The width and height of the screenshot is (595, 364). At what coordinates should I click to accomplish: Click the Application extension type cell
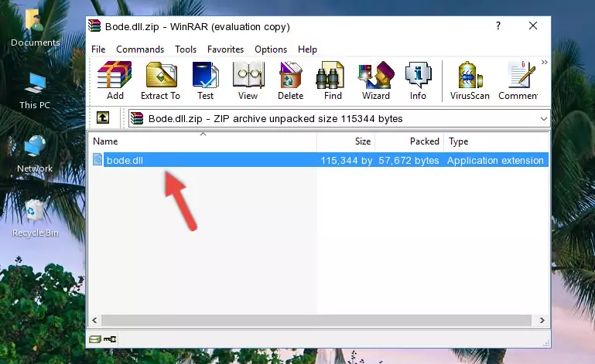pos(495,161)
